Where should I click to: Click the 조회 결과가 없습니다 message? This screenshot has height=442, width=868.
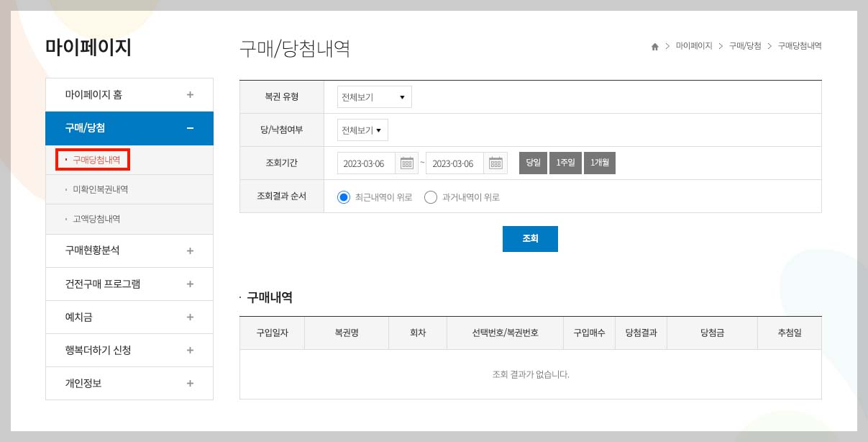point(531,374)
